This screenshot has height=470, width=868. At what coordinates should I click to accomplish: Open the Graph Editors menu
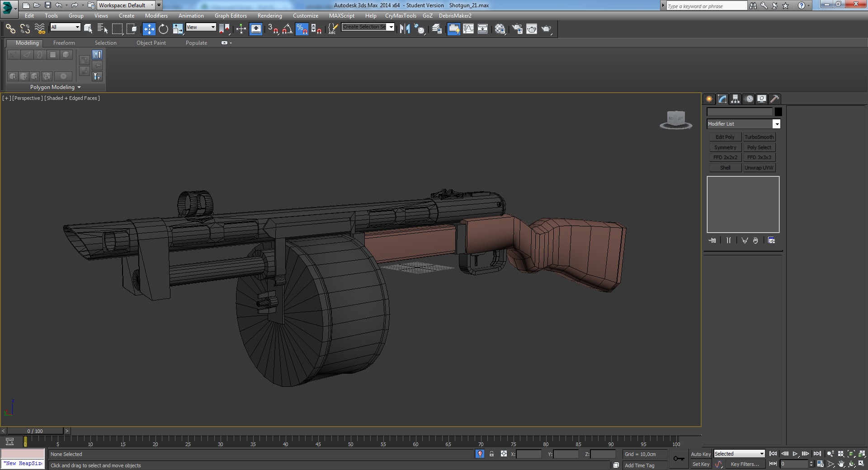[231, 16]
